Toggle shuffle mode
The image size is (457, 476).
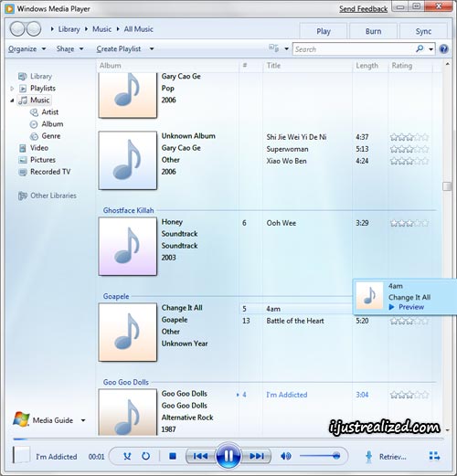[x=127, y=456]
